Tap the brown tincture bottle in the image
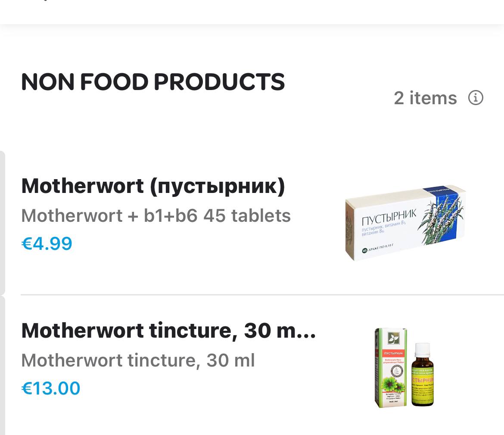Image resolution: width=504 pixels, height=435 pixels. 422,375
